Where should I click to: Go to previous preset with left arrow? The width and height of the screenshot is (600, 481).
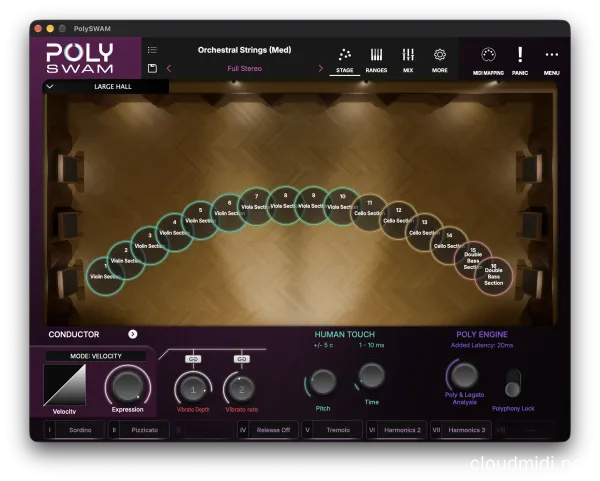click(169, 68)
